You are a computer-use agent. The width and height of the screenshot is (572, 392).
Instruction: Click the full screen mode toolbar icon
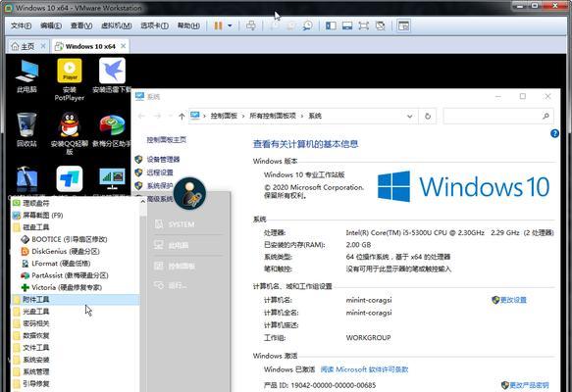point(363,25)
